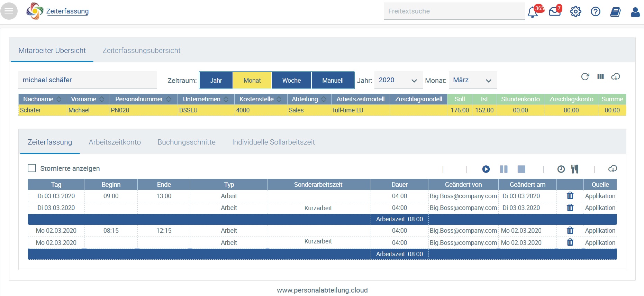The height and width of the screenshot is (296, 644).
Task: Click the colorful Zeiterfassung app logo
Action: pos(35,11)
